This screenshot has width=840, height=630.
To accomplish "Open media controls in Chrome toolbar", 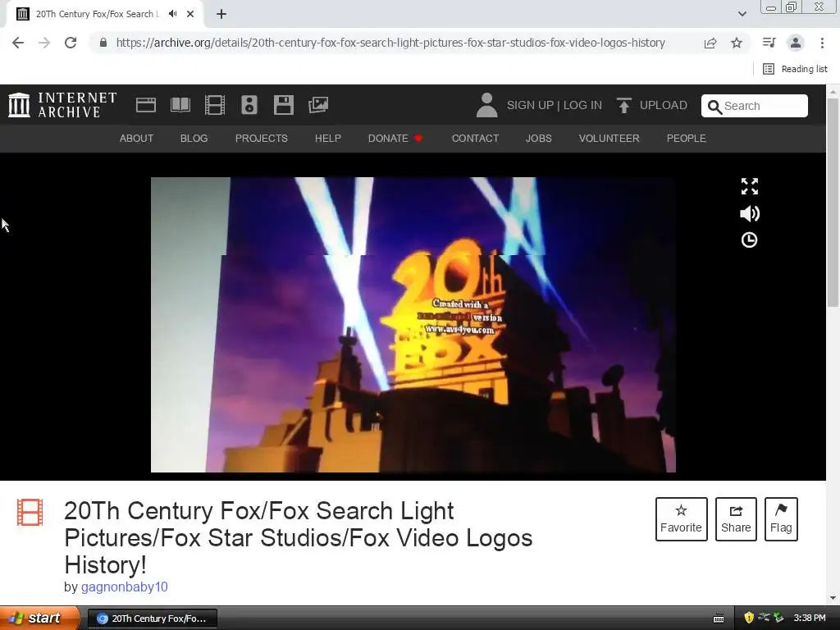I will [769, 43].
